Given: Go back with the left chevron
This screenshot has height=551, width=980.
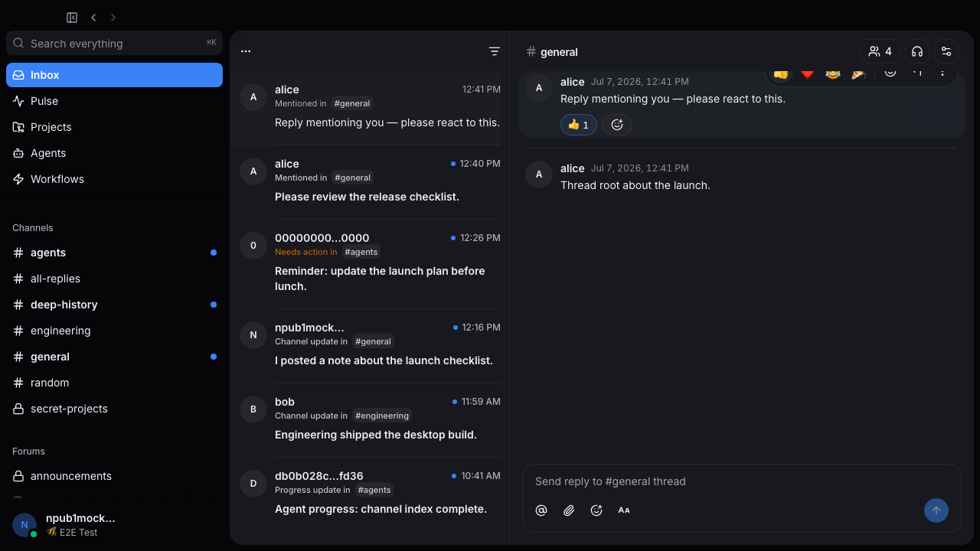Looking at the screenshot, I should (93, 18).
